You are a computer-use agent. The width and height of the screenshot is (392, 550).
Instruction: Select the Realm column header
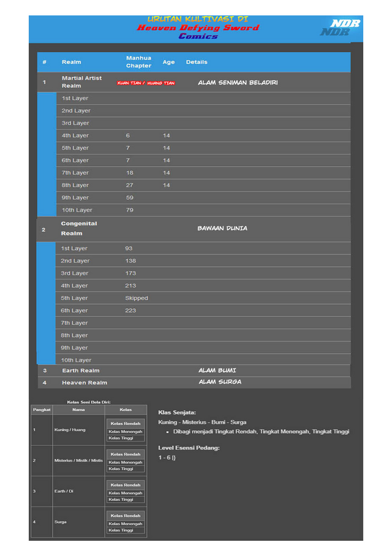[x=71, y=62]
